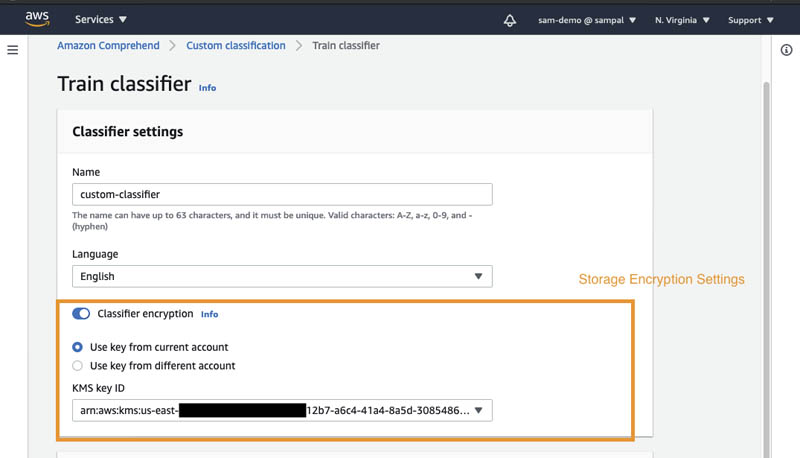800x458 pixels.
Task: Open the Language dropdown showing English
Action: [x=282, y=276]
